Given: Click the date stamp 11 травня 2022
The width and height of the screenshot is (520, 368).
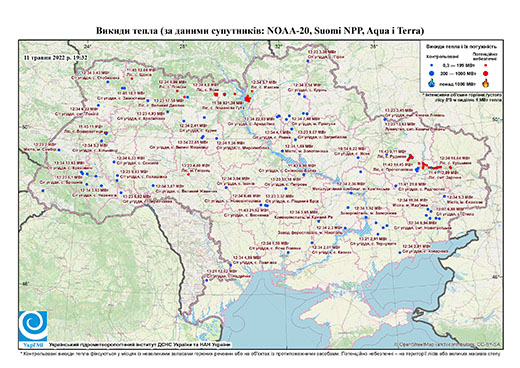Looking at the screenshot, I should (55, 57).
